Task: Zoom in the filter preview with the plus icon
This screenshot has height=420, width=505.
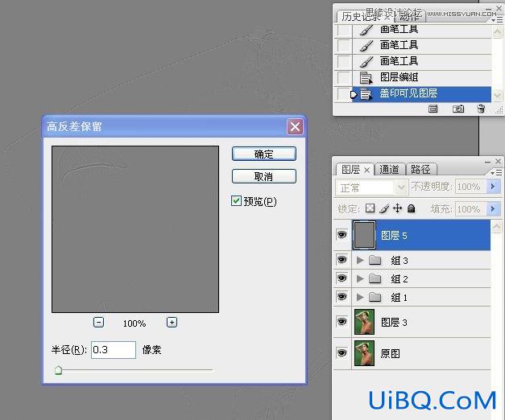Action: (x=172, y=322)
